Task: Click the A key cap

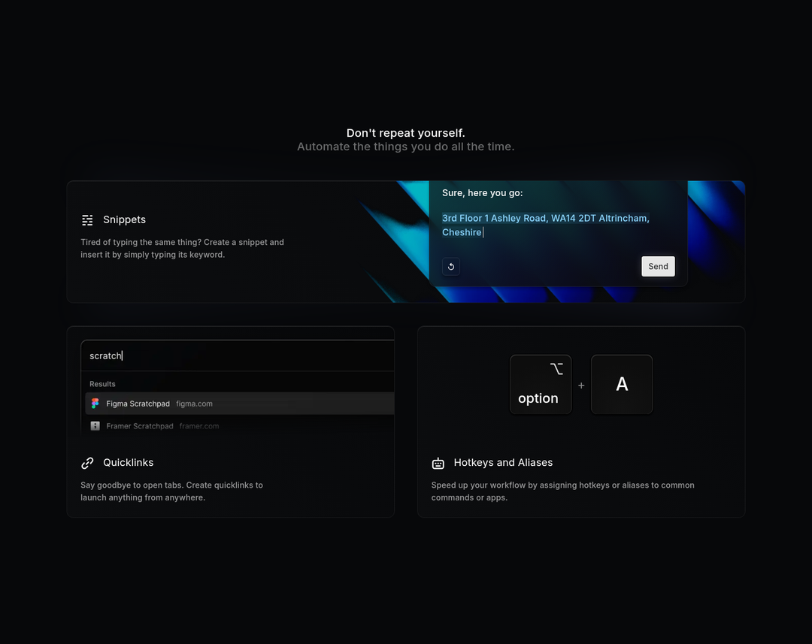Action: 622,384
